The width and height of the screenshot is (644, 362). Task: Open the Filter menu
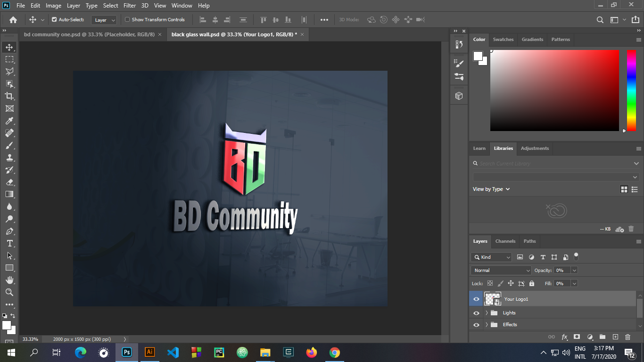pyautogui.click(x=130, y=6)
